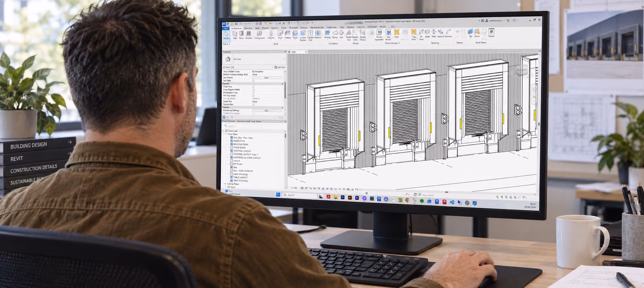The width and height of the screenshot is (644, 288).
Task: Collapse the Views (all) tree node
Action: (223, 131)
